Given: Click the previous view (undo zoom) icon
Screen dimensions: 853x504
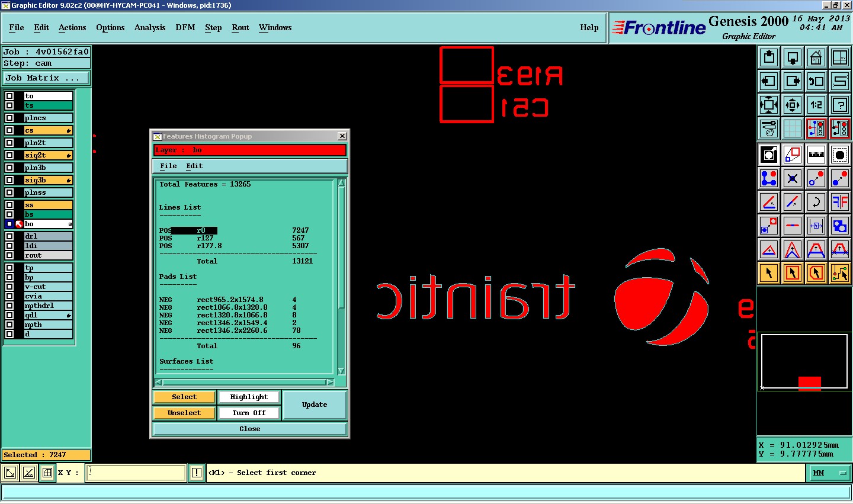Looking at the screenshot, I should pyautogui.click(x=816, y=81).
